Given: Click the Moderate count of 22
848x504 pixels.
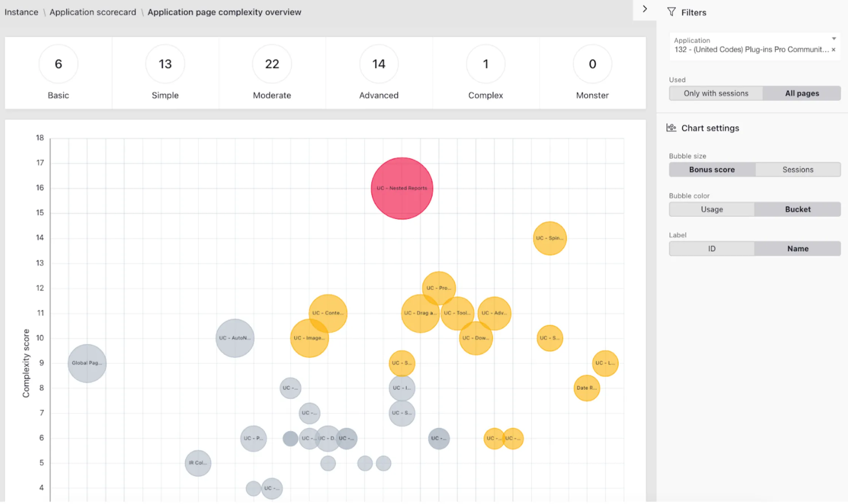Looking at the screenshot, I should point(272,64).
